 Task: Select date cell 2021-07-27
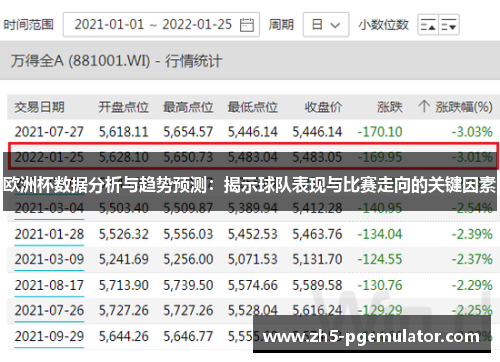[49, 132]
